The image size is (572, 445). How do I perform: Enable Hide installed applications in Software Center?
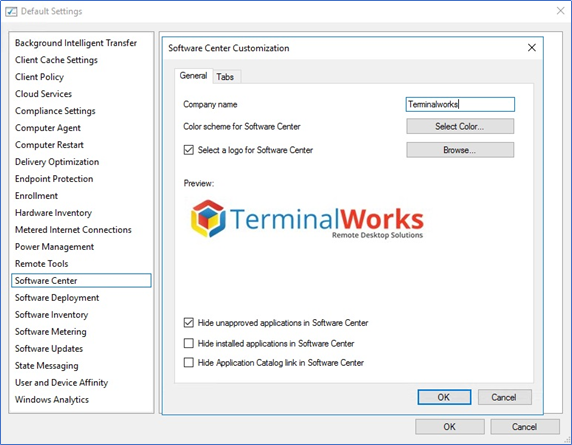point(189,343)
